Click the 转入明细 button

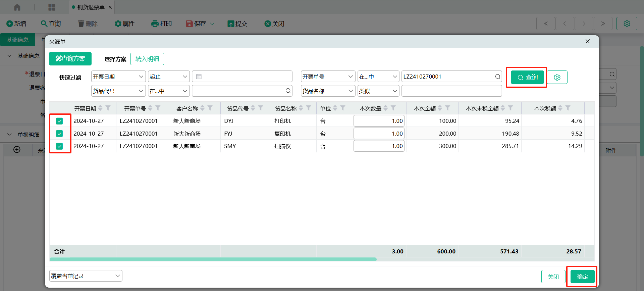point(147,59)
